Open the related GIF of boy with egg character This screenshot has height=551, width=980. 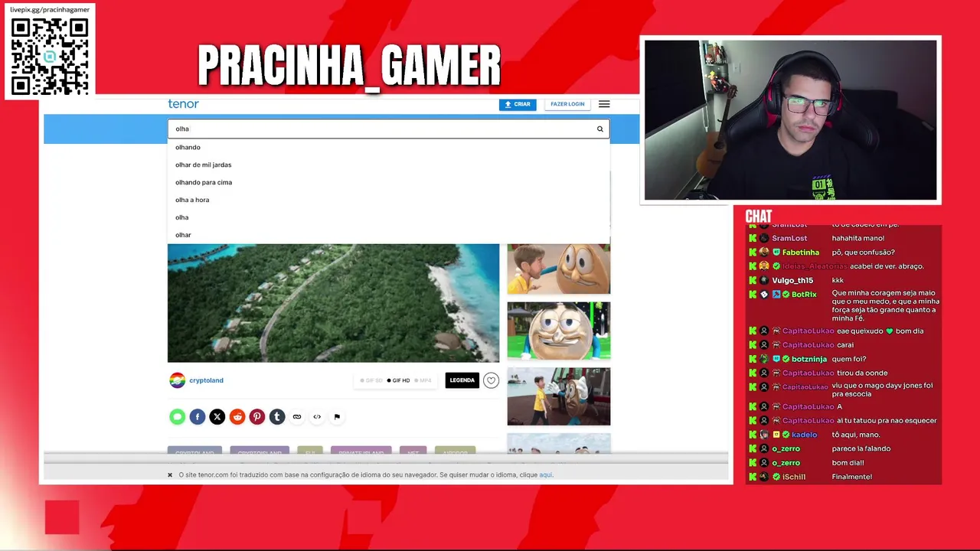click(x=559, y=269)
